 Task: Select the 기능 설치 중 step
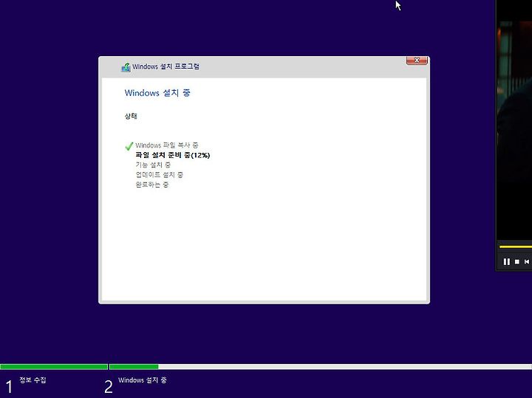coord(153,165)
